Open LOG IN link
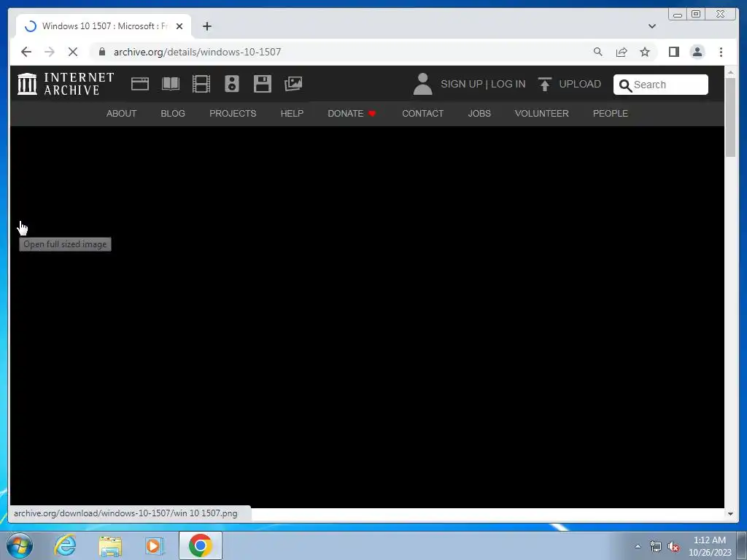The height and width of the screenshot is (560, 747). click(x=508, y=85)
